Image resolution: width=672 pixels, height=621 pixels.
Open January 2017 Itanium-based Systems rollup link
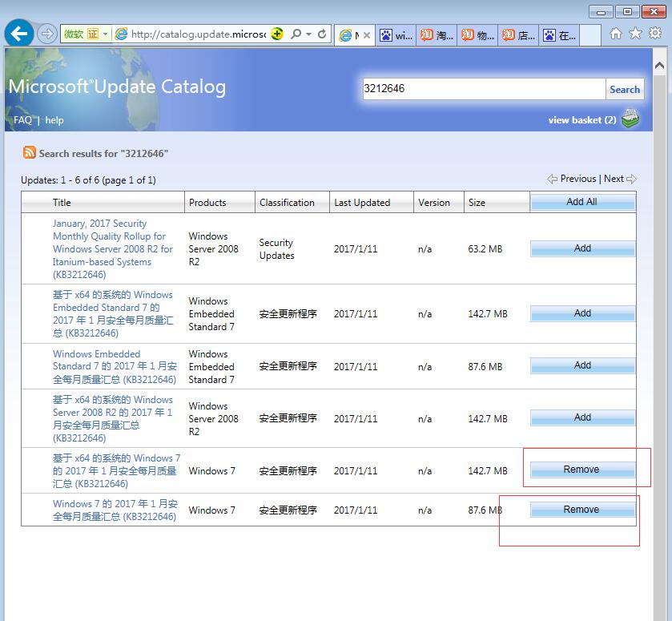[x=113, y=248]
